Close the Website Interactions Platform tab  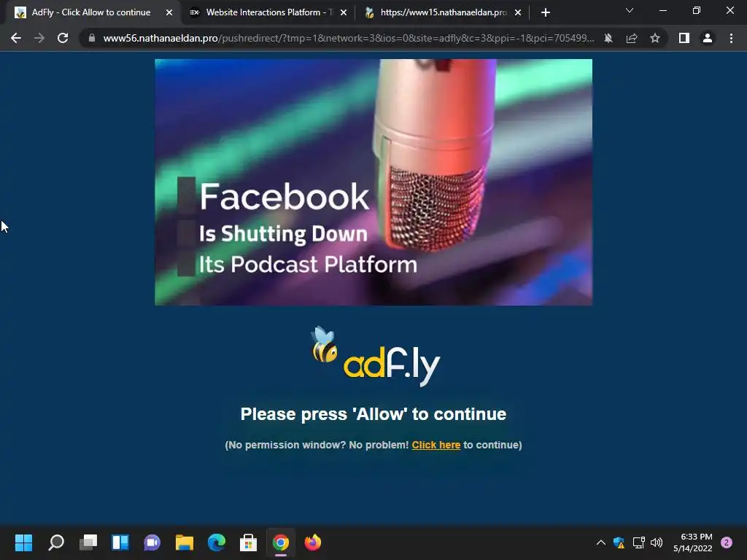point(344,12)
